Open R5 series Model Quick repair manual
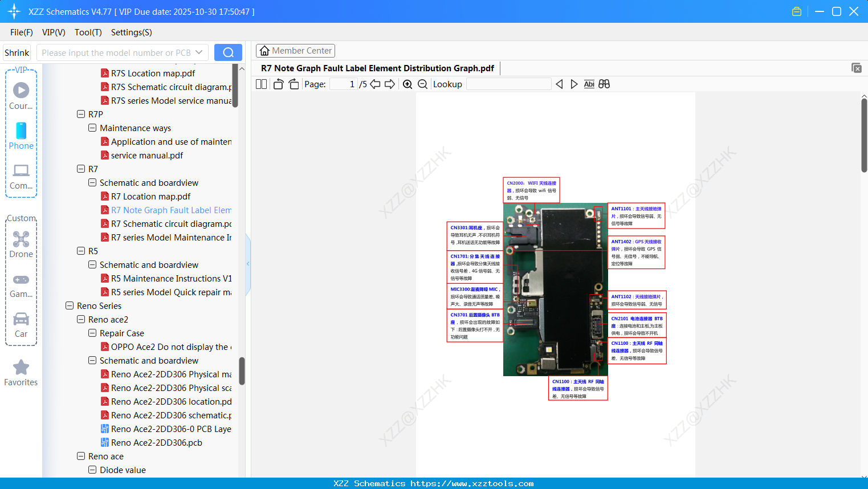The height and width of the screenshot is (489, 868). [x=166, y=292]
